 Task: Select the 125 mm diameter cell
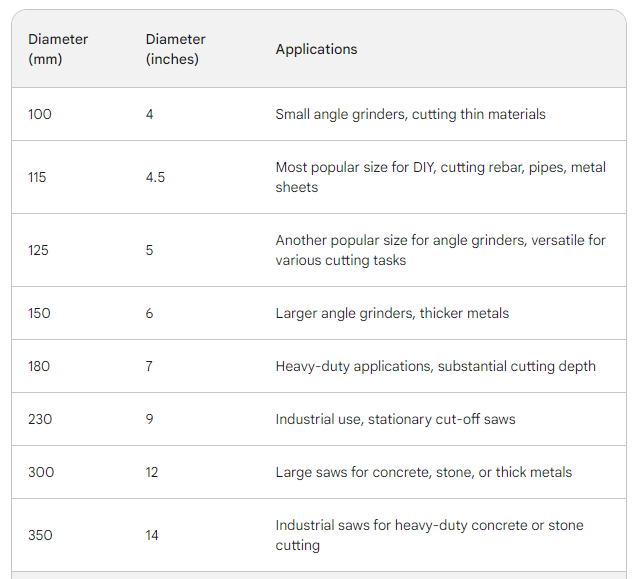pyautogui.click(x=40, y=250)
